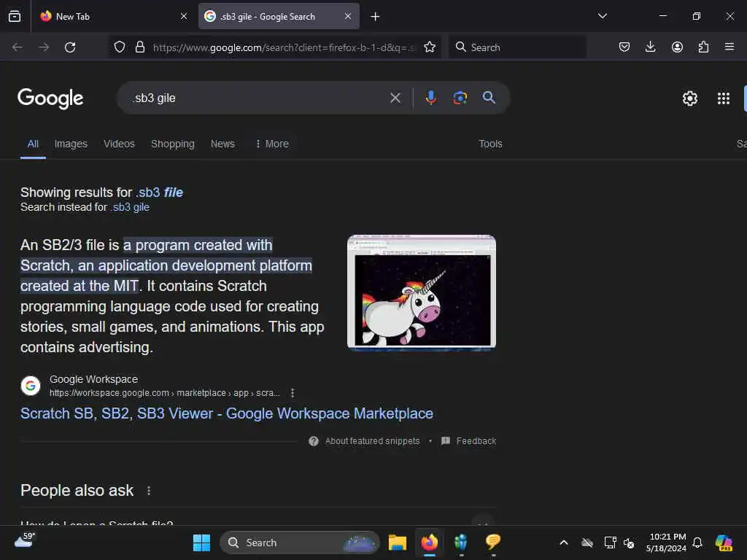Send Feedback on featured snippet
This screenshot has height=560, width=747.
469,441
